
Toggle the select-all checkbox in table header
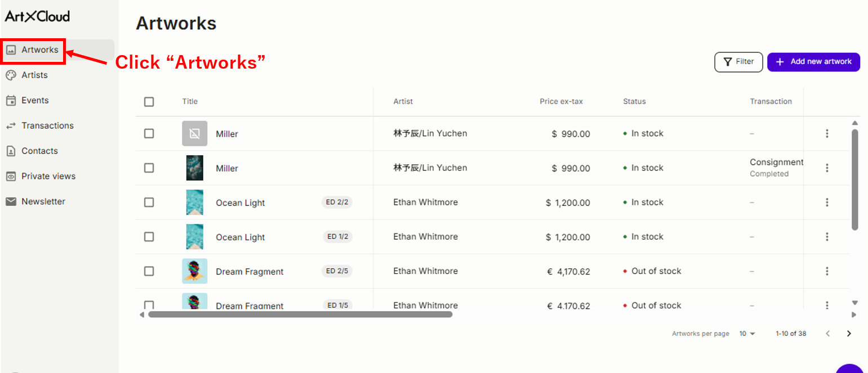(x=149, y=102)
